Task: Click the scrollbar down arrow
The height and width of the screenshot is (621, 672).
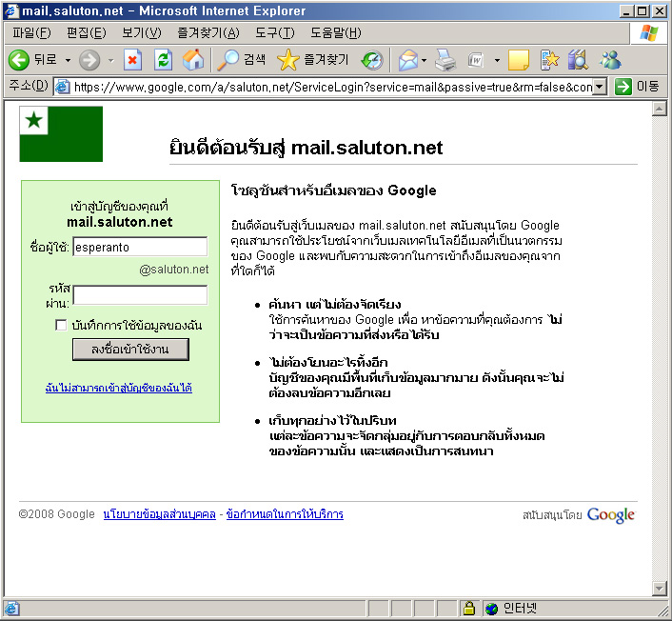Action: 659,589
